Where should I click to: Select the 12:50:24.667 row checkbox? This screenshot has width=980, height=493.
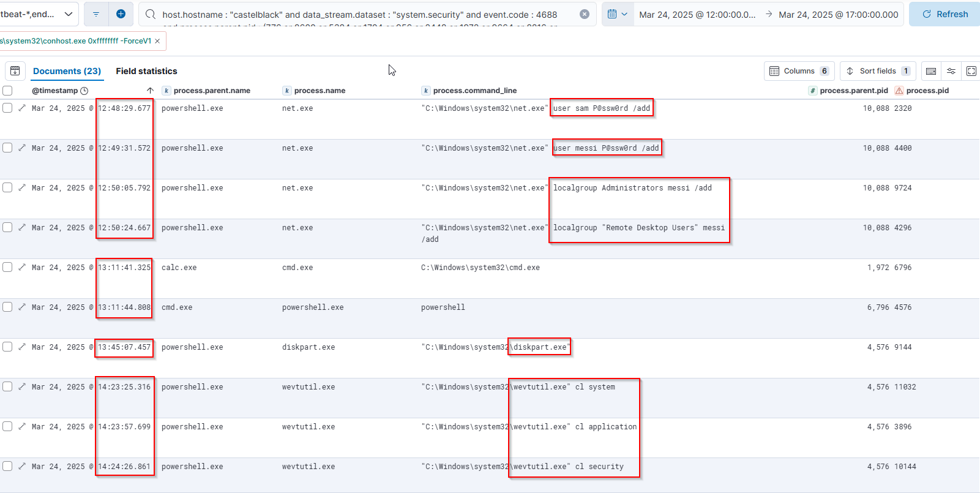7,227
